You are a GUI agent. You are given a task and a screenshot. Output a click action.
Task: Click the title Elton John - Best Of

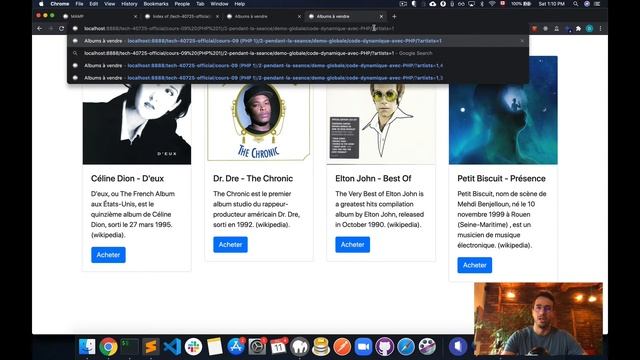pos(373,178)
